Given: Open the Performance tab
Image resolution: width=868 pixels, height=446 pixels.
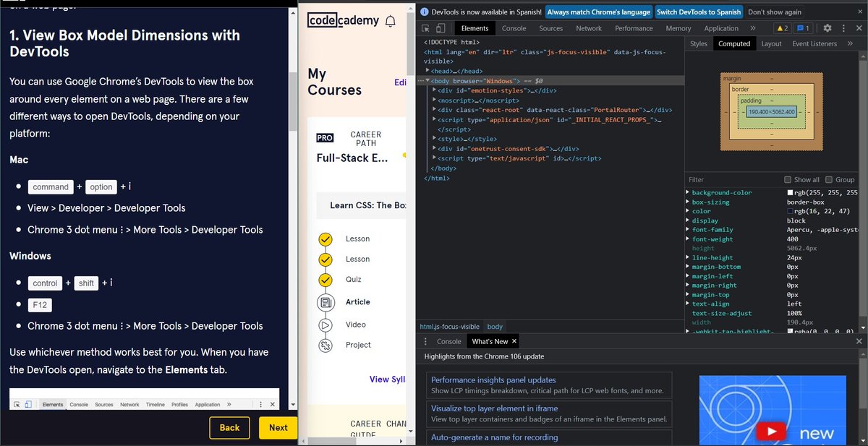Looking at the screenshot, I should (x=634, y=28).
